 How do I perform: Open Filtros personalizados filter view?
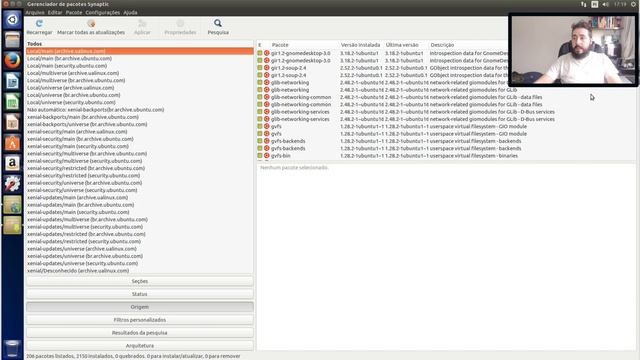pyautogui.click(x=140, y=320)
